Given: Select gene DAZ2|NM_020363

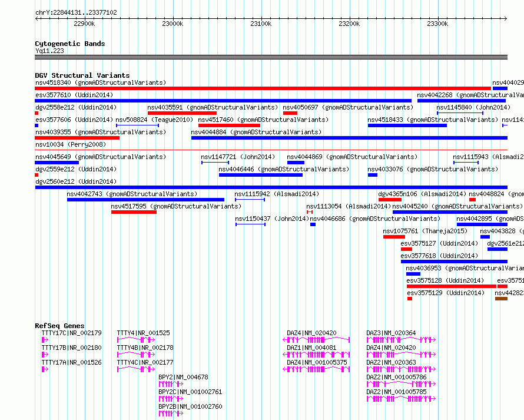Looking at the screenshot, I should pos(391,362).
